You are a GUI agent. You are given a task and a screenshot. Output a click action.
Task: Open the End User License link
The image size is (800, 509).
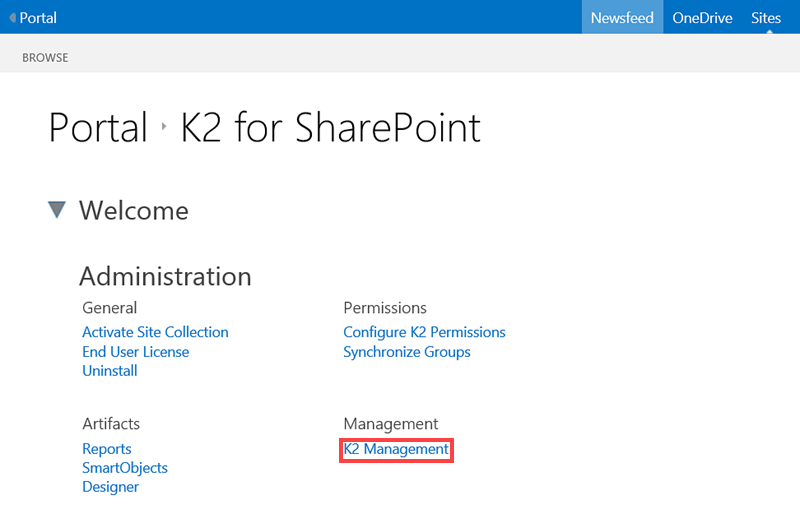point(135,352)
